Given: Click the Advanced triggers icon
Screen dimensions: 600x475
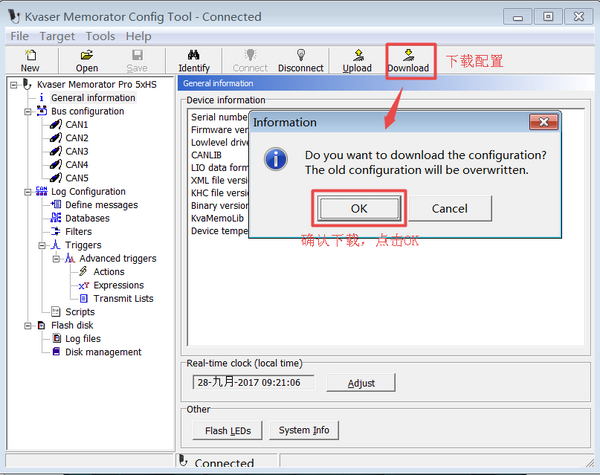Looking at the screenshot, I should tap(70, 258).
